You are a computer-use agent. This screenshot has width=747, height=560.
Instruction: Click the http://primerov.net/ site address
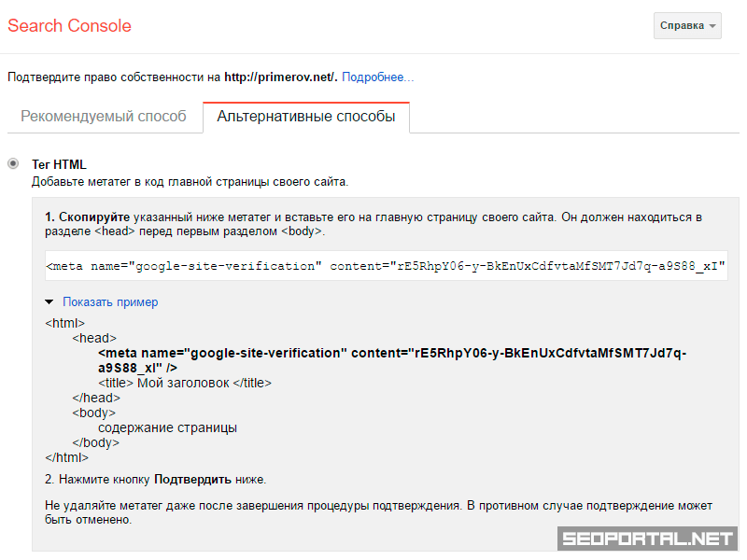[280, 77]
